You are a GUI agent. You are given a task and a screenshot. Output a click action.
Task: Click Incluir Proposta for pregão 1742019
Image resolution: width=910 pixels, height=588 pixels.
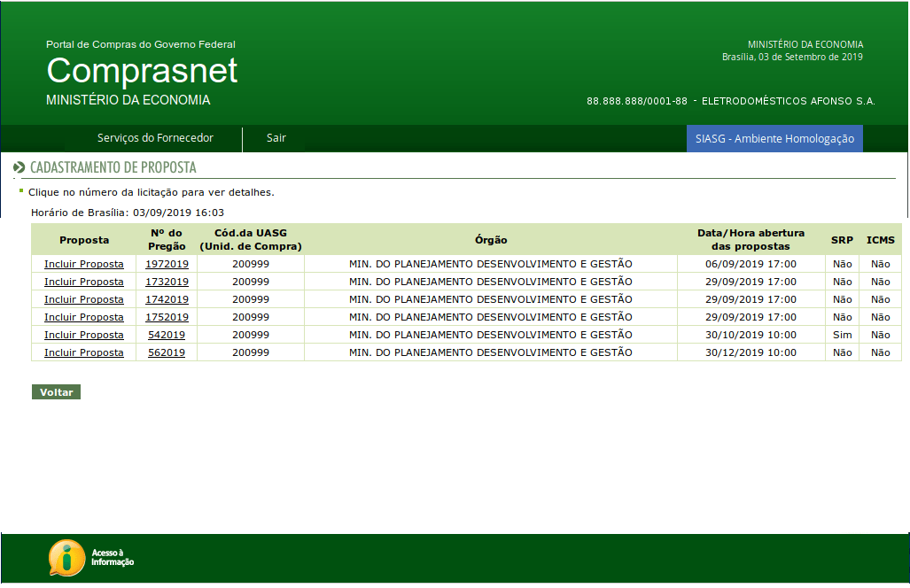84,299
